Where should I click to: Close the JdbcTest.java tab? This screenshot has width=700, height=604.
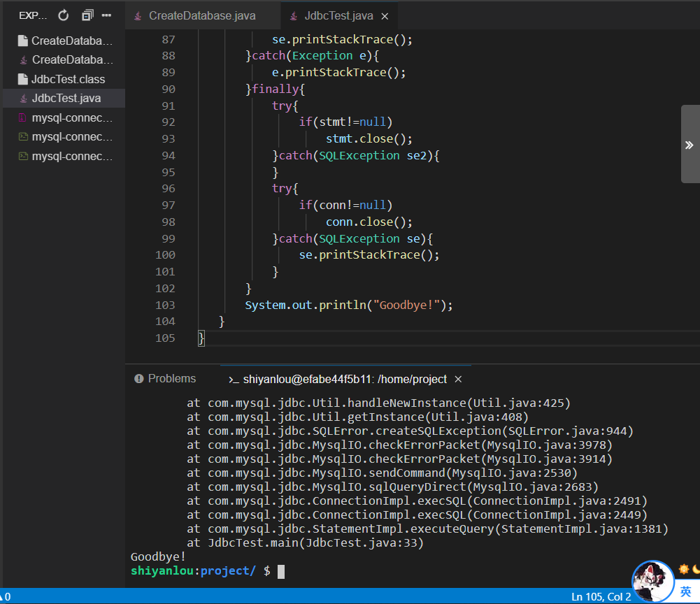(385, 17)
